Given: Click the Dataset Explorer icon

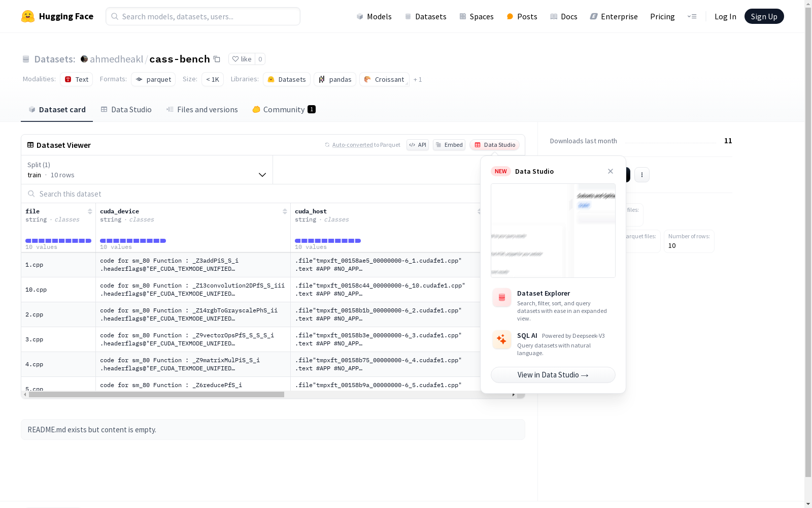Looking at the screenshot, I should [502, 298].
